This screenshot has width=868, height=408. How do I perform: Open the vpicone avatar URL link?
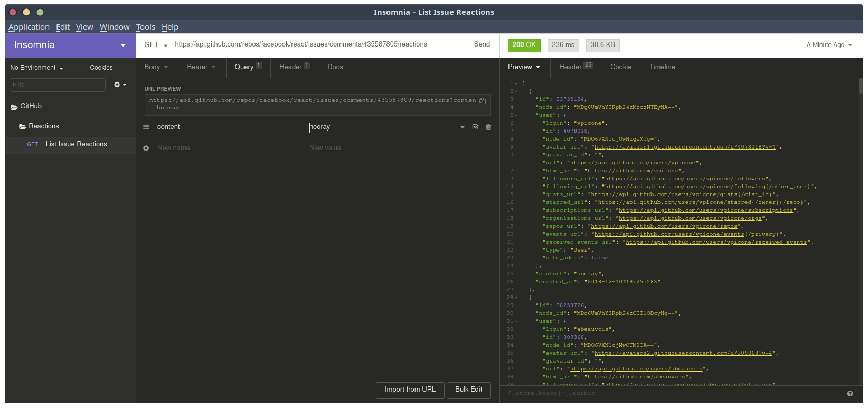(685, 147)
